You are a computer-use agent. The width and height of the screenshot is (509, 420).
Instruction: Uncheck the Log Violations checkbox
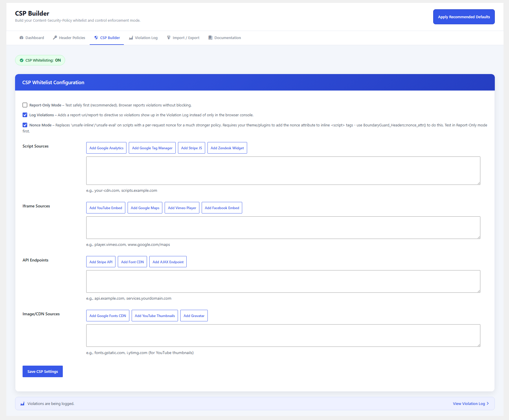click(x=25, y=115)
